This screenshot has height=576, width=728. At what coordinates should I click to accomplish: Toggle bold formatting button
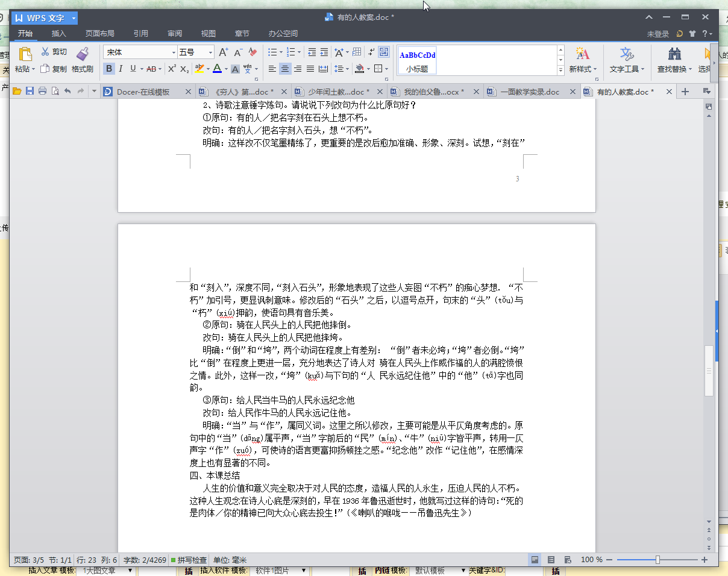(x=108, y=69)
